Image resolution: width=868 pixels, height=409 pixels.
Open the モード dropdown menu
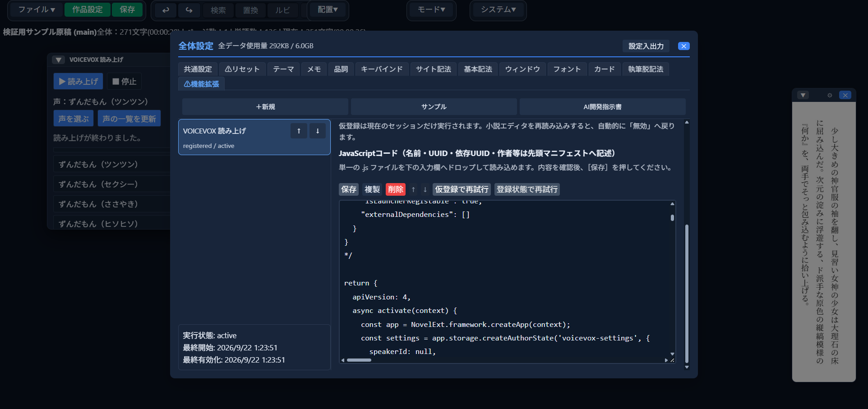[431, 9]
